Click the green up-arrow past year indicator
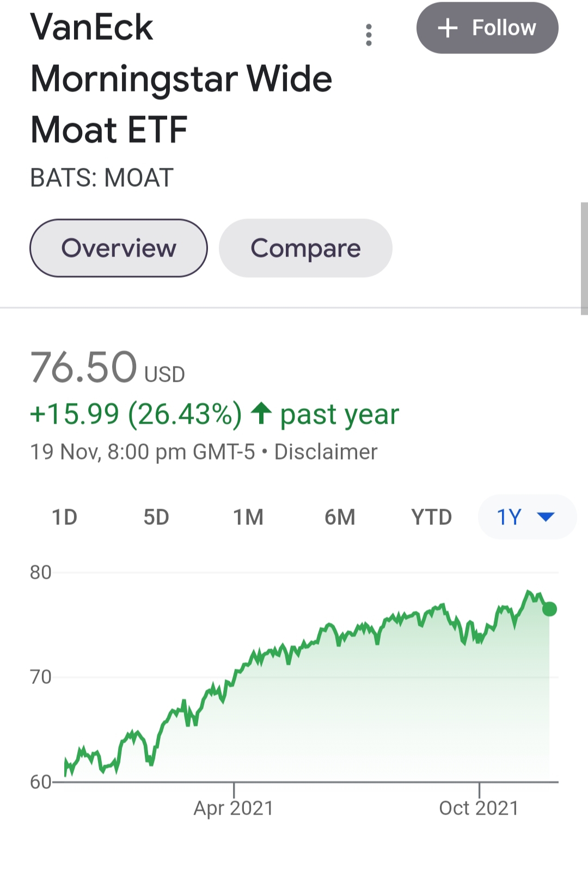This screenshot has height=875, width=588. 261,413
